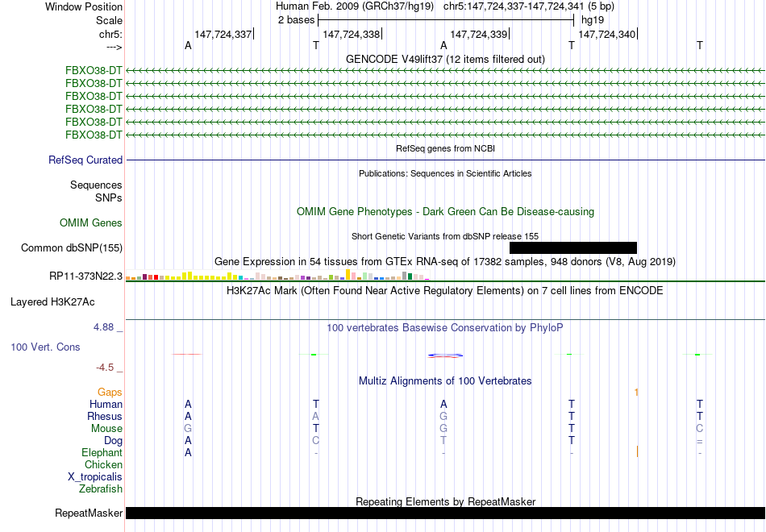Open Publications: Sequences in Scientific Articles title

445,173
